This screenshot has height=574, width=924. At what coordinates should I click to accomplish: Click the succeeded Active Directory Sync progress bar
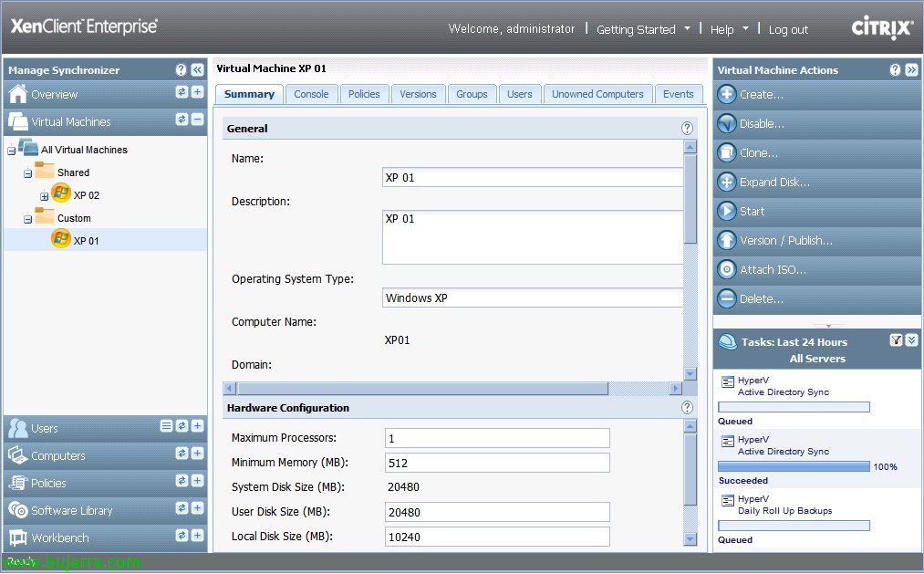[794, 466]
